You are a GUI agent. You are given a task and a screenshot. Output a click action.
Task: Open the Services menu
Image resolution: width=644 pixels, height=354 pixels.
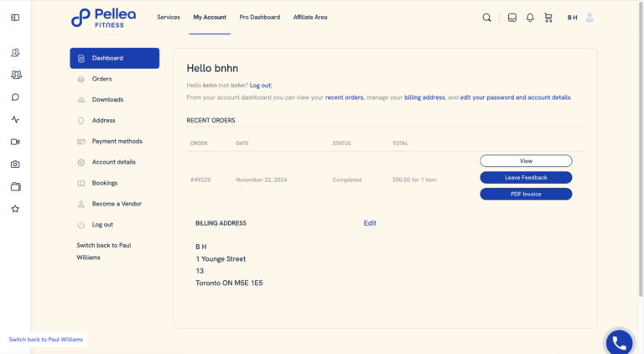pyautogui.click(x=169, y=18)
